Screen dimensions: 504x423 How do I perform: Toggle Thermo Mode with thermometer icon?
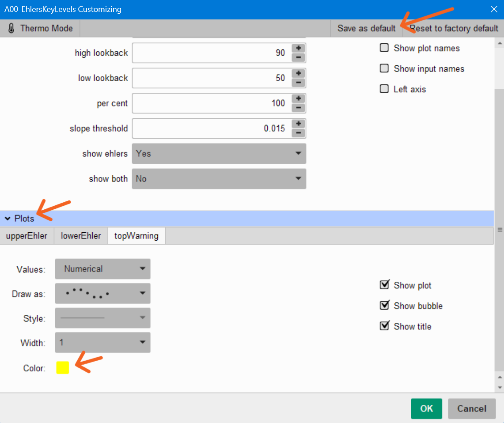click(40, 28)
